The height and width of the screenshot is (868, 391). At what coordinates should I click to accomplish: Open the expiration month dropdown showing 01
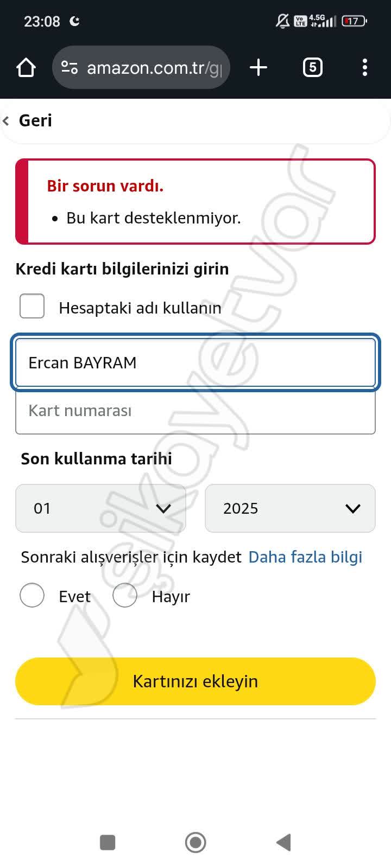100,508
